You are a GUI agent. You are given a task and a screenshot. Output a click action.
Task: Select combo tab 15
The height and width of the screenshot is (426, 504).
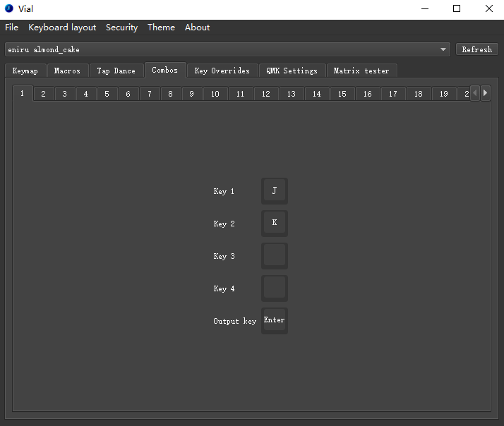click(x=342, y=94)
